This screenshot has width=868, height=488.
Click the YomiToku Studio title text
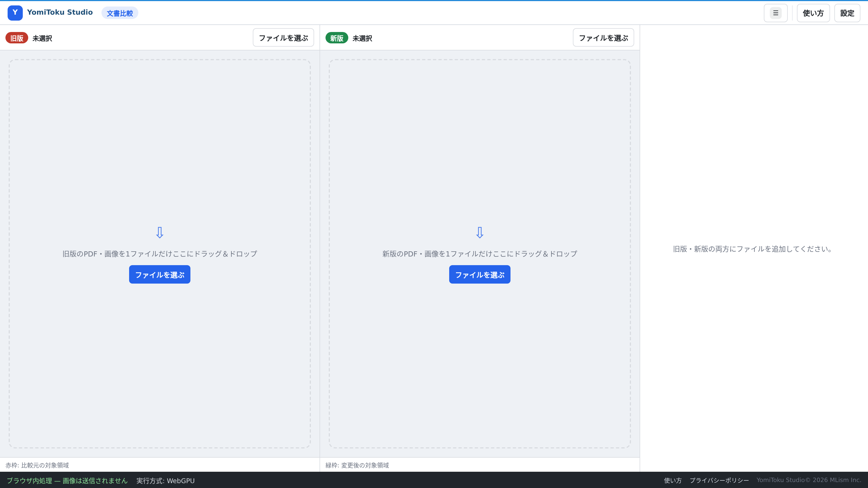point(60,12)
